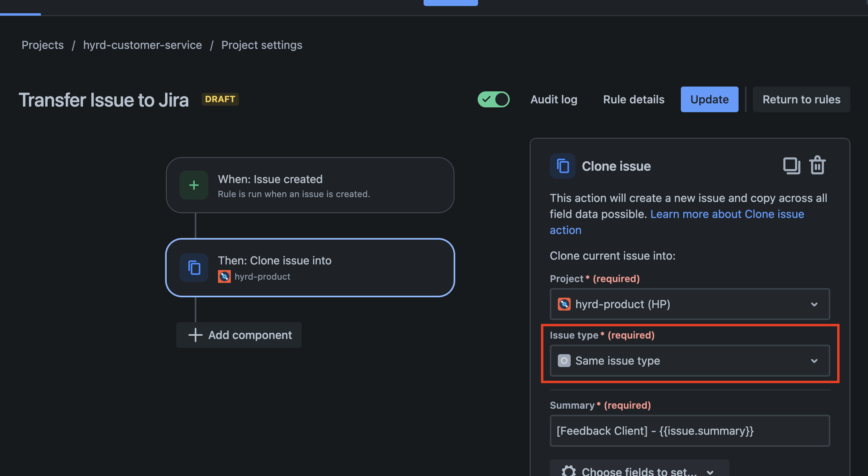Open the Audit log tab
868x476 pixels.
click(x=554, y=99)
